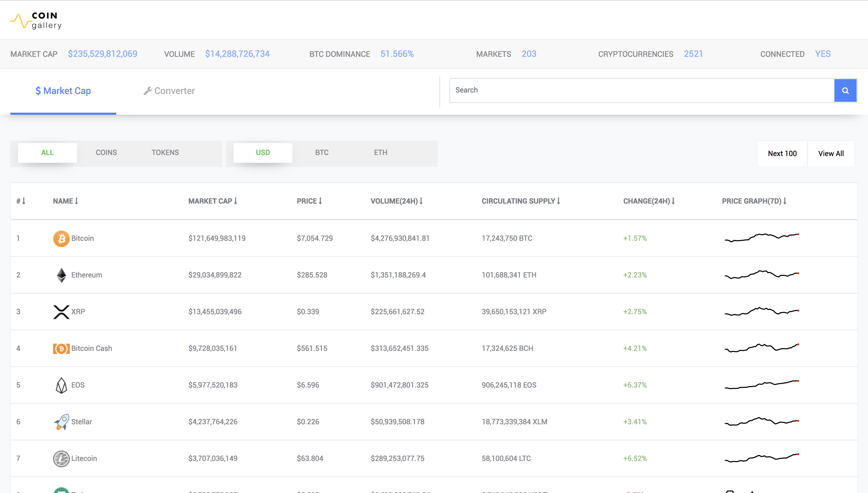Click the Ethereum diamond logo icon

61,275
